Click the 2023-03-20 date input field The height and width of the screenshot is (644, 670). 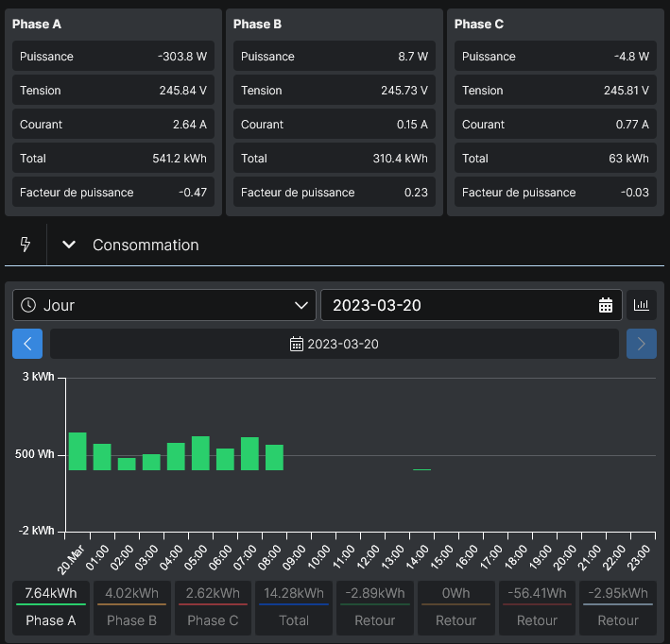click(472, 305)
